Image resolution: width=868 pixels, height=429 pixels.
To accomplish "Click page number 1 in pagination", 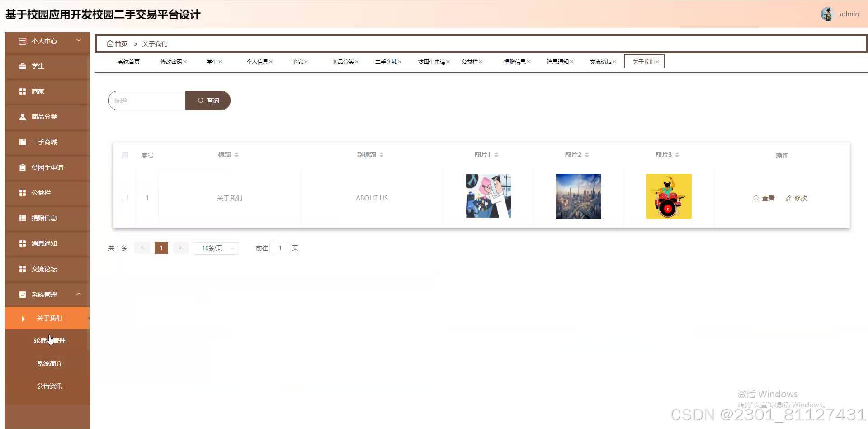I will click(x=161, y=248).
